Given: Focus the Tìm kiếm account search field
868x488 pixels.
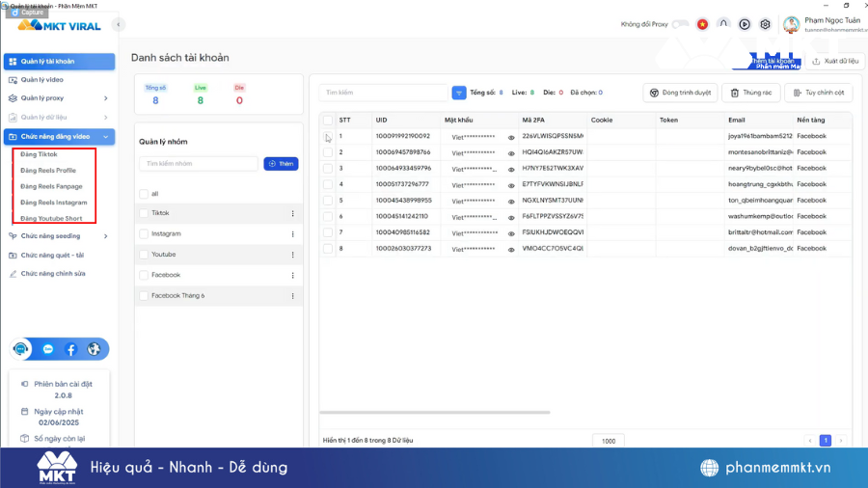Looking at the screenshot, I should tap(384, 93).
